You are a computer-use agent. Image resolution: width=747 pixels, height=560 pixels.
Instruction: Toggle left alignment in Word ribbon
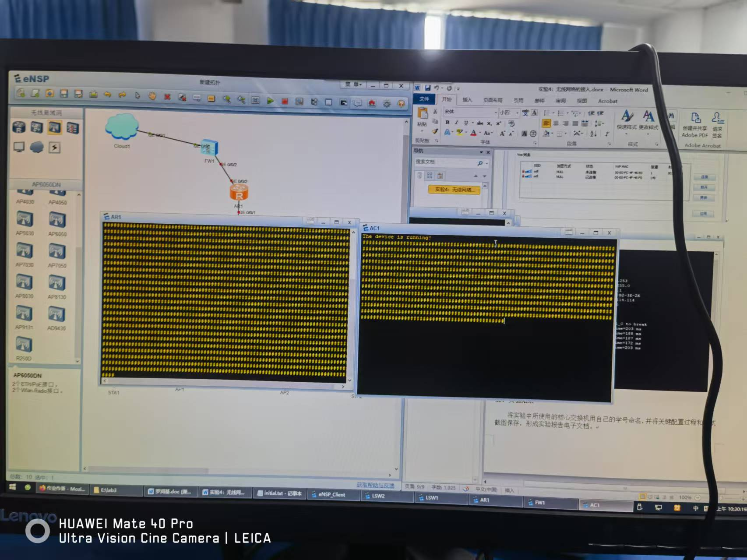[546, 123]
